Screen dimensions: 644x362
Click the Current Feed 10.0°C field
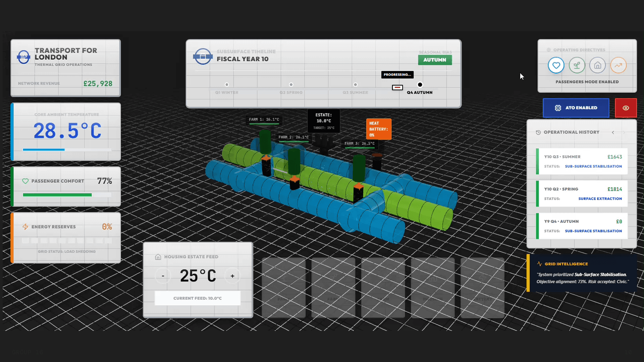click(198, 298)
